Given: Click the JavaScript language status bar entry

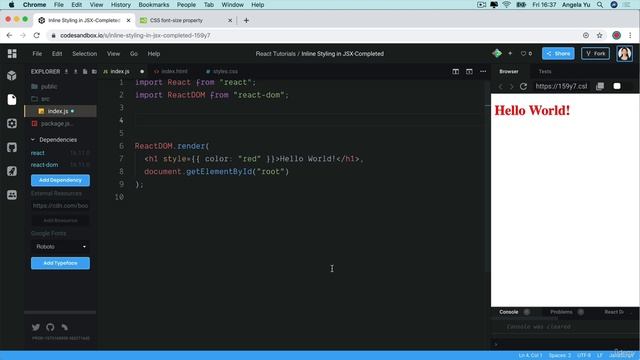Looking at the screenshot, I should [621, 356].
